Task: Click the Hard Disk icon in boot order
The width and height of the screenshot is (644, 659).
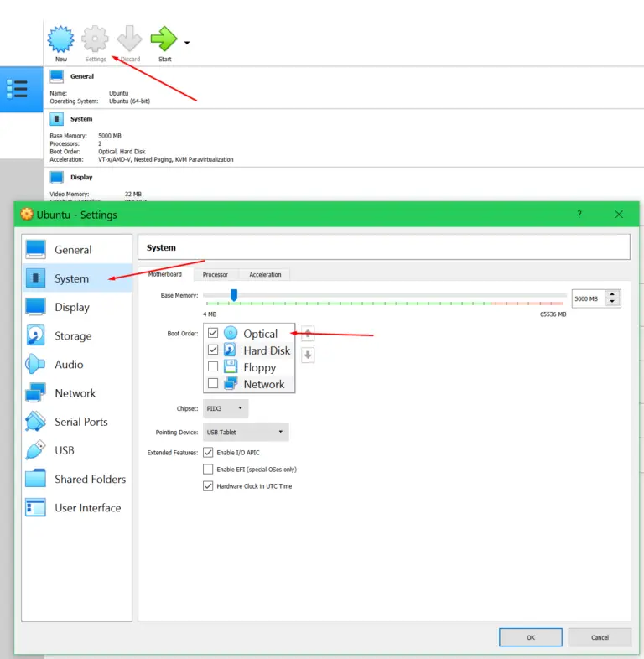Action: (231, 350)
